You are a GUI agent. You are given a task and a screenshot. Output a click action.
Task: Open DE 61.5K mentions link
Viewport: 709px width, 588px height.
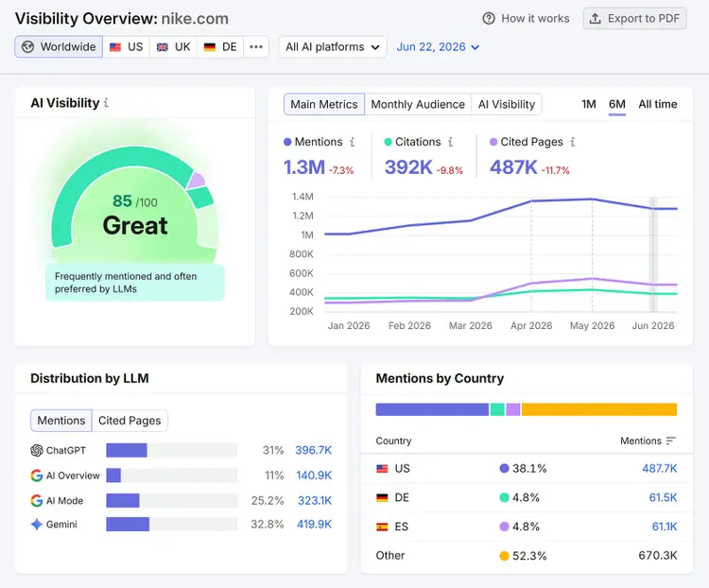point(663,497)
